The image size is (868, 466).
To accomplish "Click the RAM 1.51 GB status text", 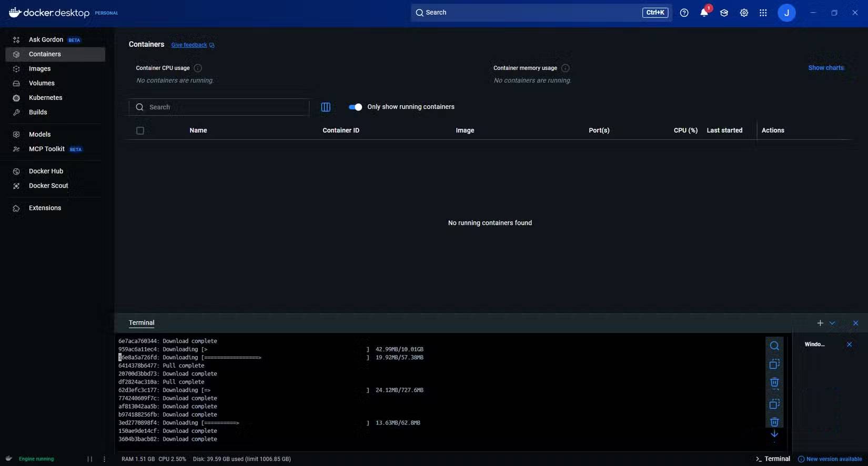I will pos(138,459).
